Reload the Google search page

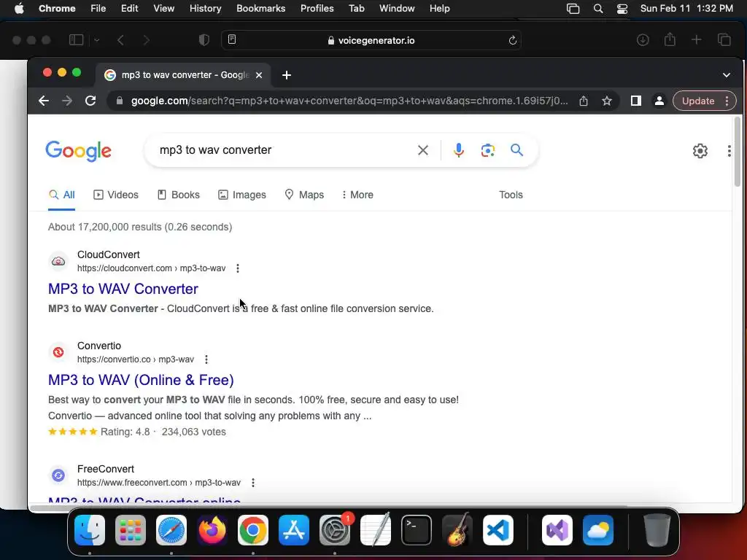pyautogui.click(x=90, y=101)
